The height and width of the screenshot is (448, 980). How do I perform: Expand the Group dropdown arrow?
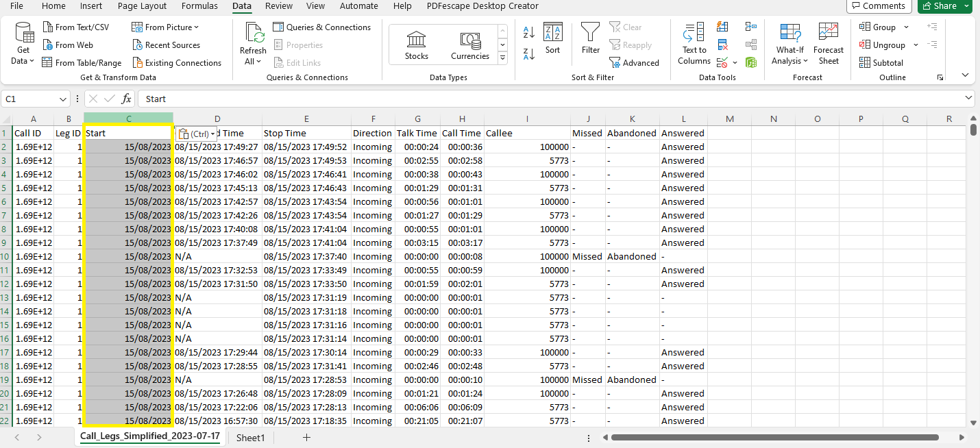pos(906,27)
